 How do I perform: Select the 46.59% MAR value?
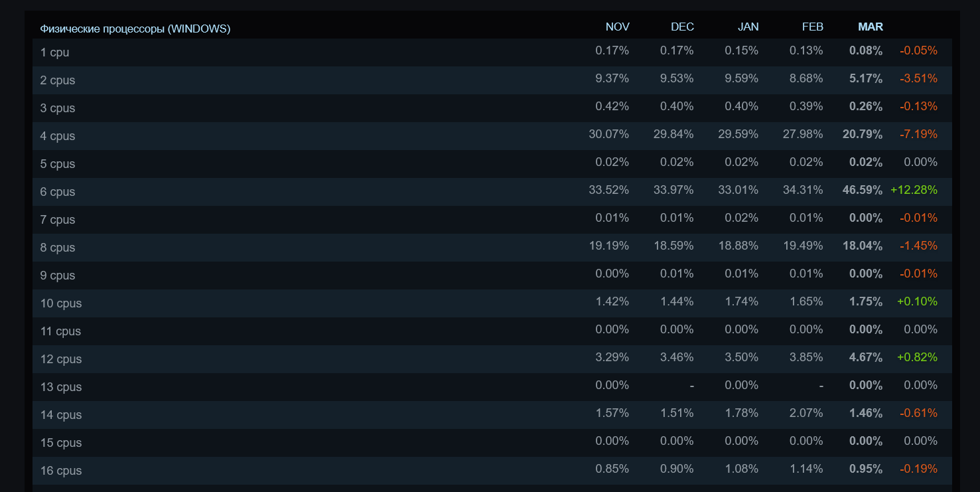[x=863, y=190]
